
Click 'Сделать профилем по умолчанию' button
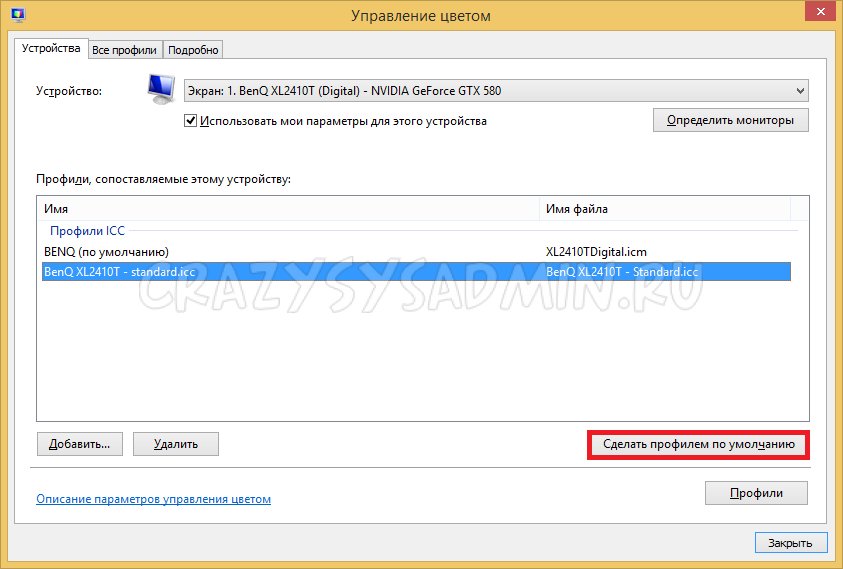[x=698, y=444]
